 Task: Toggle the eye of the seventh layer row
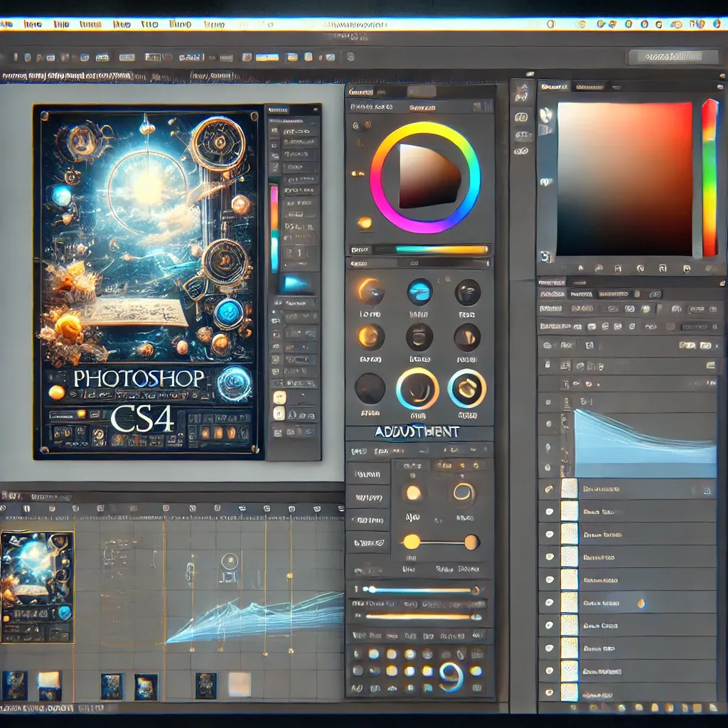point(550,625)
